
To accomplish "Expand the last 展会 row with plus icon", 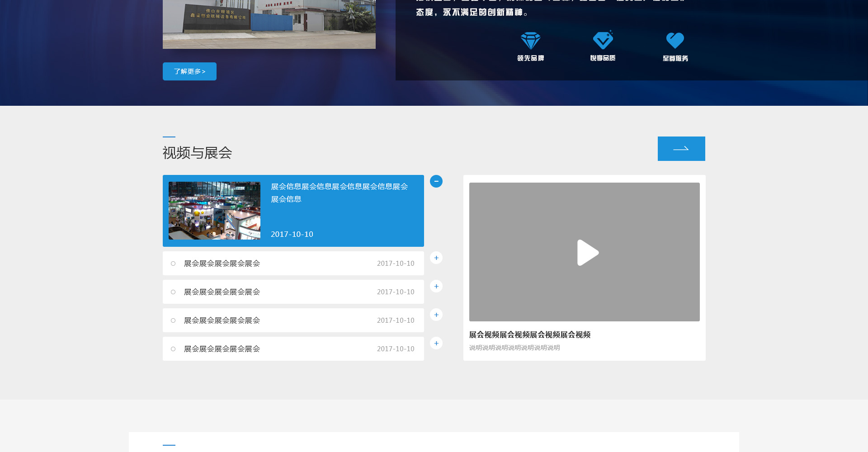I will [436, 343].
